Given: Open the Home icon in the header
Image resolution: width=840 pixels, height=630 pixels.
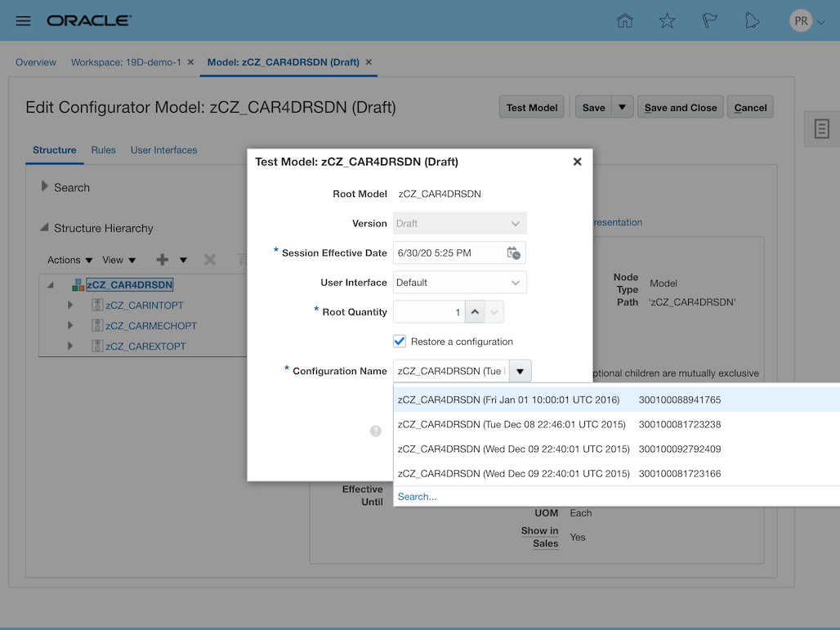Looking at the screenshot, I should coord(625,20).
